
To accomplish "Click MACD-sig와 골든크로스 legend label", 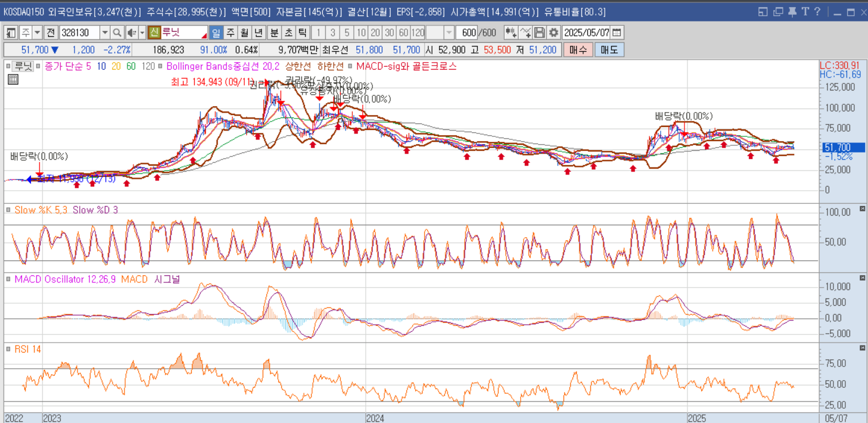I will 406,66.
